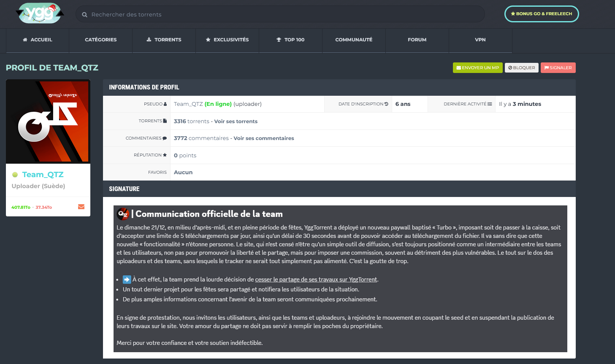The image size is (615, 364).
Task: Click the green online status dot
Action: (15, 175)
